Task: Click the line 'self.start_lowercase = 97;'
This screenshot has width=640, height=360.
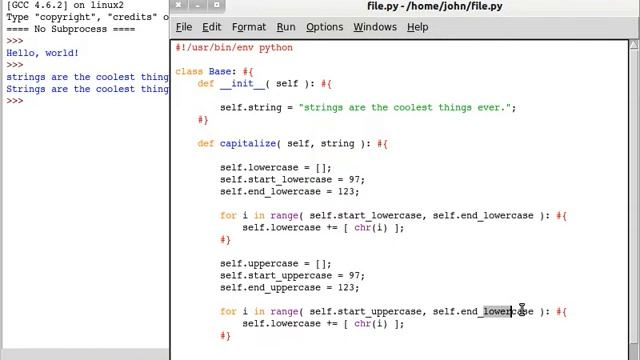Action: tap(292, 180)
